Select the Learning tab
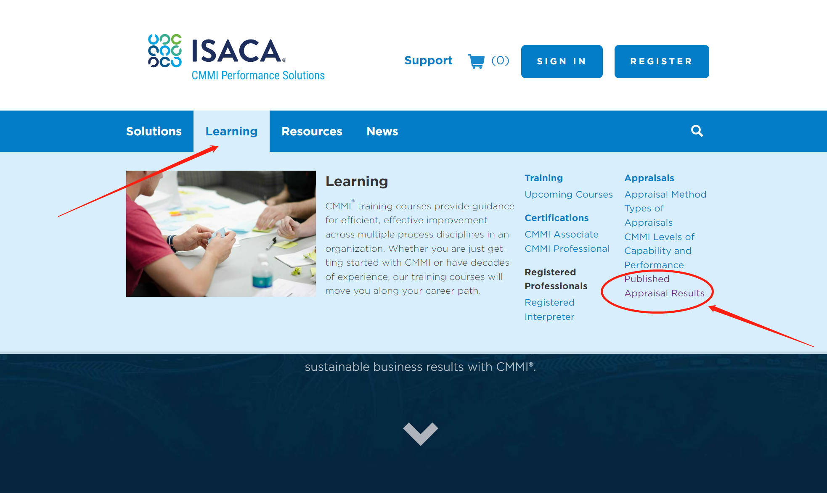Viewport: 827px width, 504px height. pos(231,131)
